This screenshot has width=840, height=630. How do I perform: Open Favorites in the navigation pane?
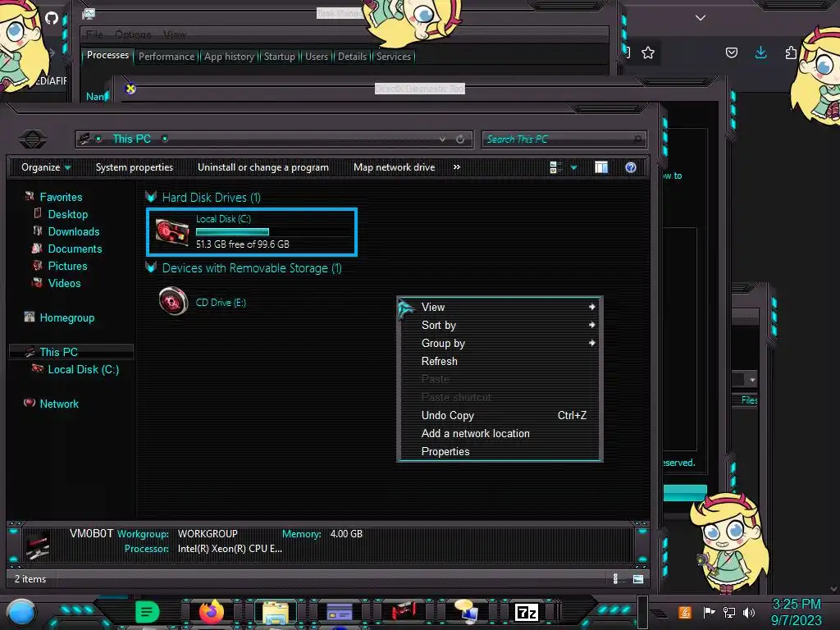61,197
